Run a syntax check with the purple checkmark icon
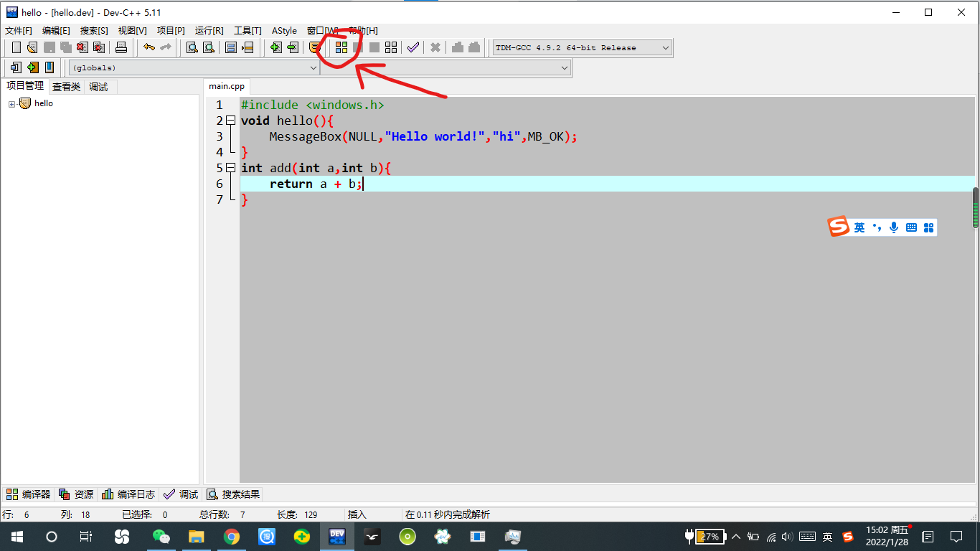980x551 pixels. [x=413, y=47]
